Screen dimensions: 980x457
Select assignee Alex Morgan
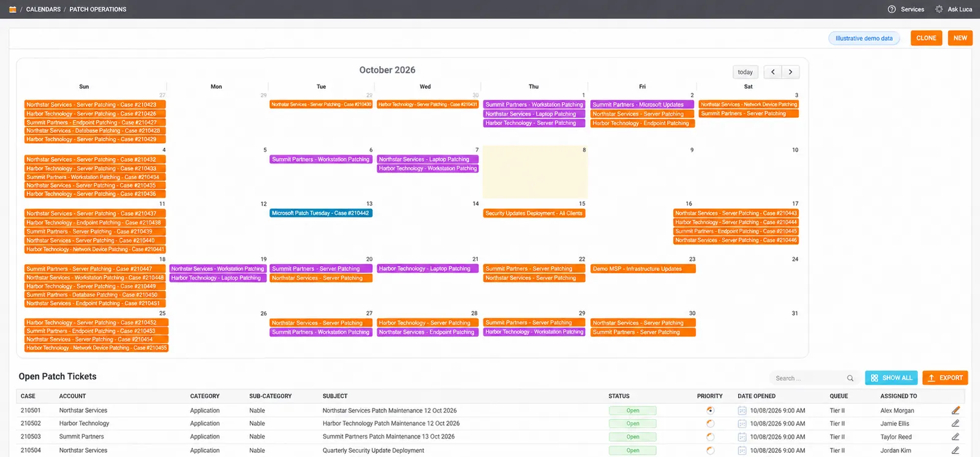897,410
